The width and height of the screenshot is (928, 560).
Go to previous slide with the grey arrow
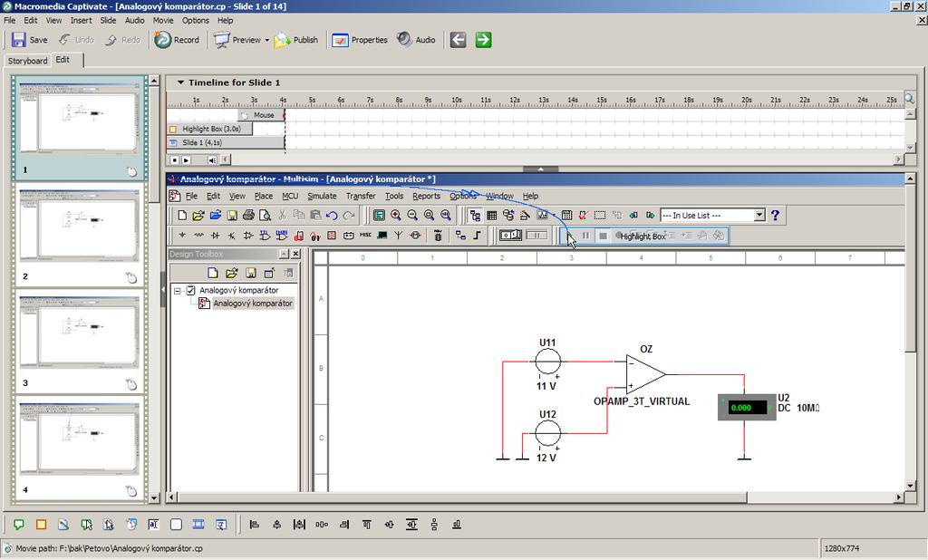click(x=458, y=40)
